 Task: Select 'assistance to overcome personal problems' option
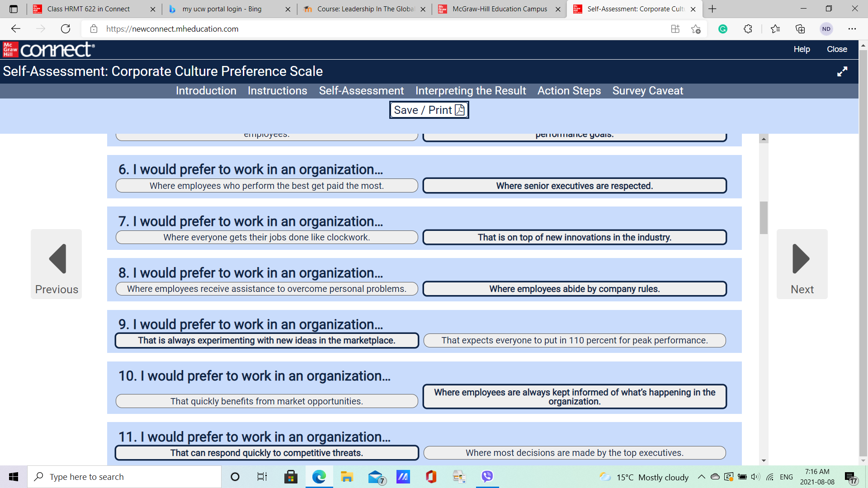tap(267, 289)
